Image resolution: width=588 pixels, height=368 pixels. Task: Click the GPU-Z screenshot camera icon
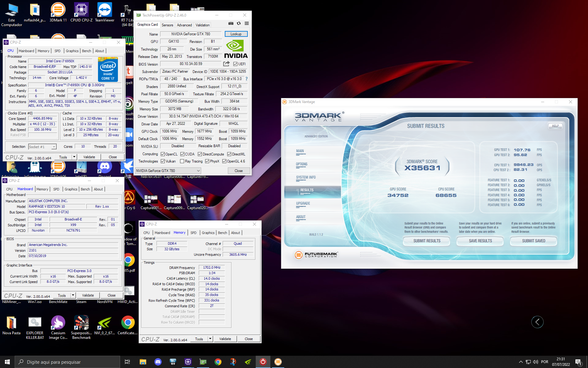pyautogui.click(x=231, y=23)
